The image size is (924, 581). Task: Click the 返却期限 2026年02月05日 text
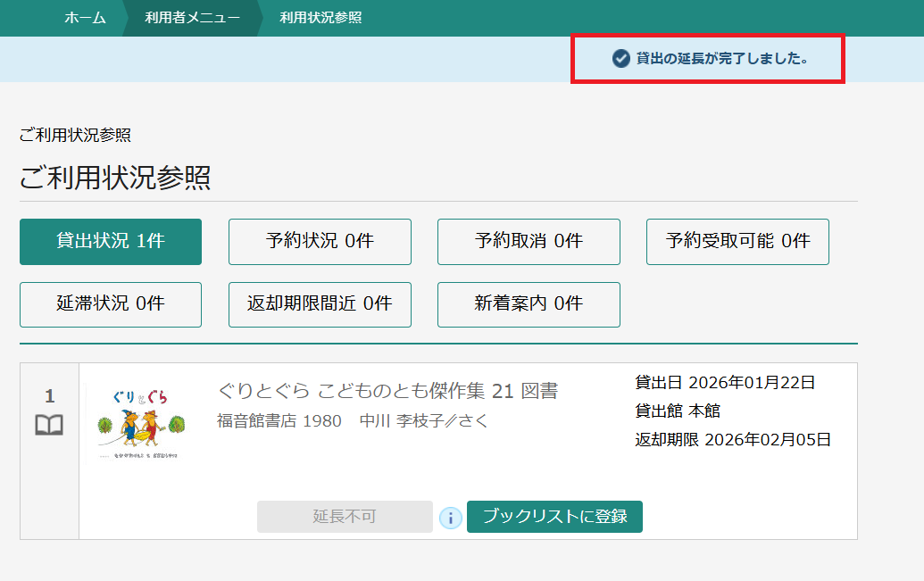pyautogui.click(x=733, y=439)
